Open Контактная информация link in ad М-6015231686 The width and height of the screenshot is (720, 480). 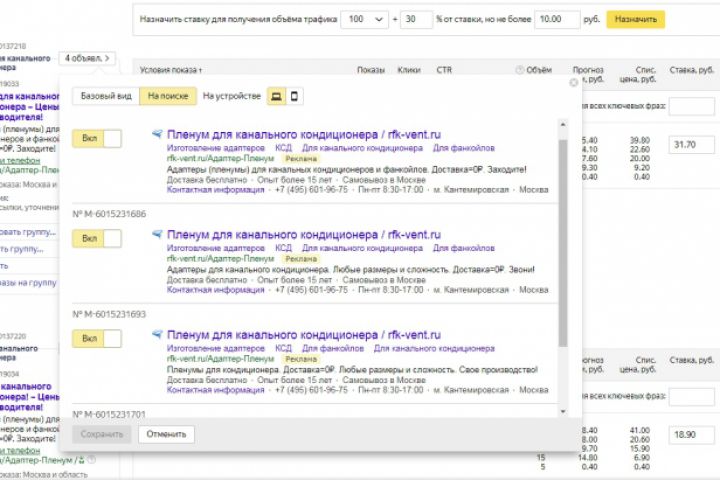[x=215, y=290]
